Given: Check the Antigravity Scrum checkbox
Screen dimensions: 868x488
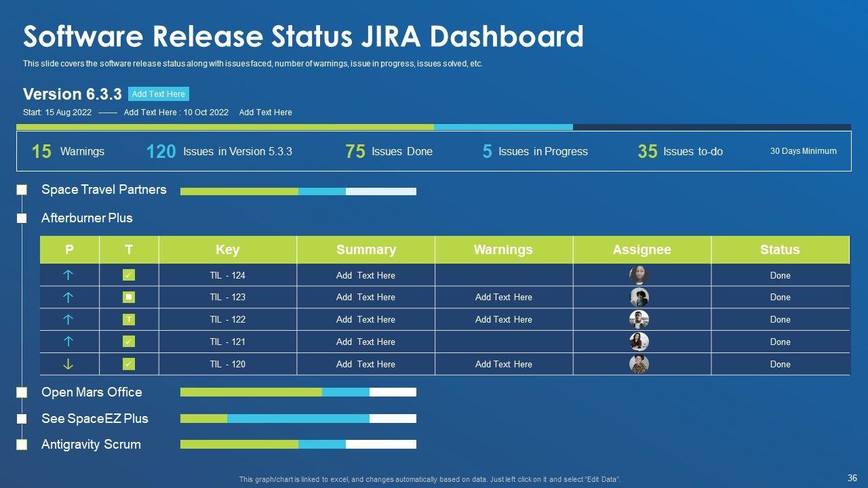Looking at the screenshot, I should point(22,445).
